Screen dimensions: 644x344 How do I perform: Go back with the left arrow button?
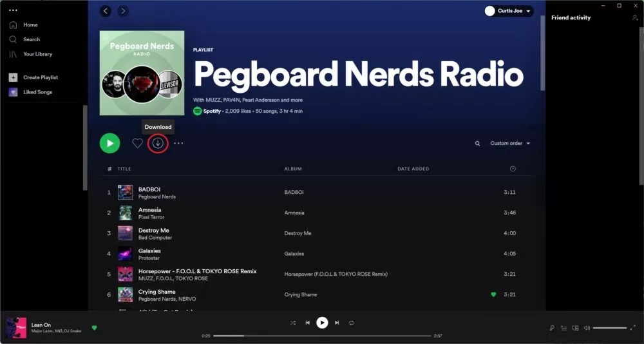point(106,11)
